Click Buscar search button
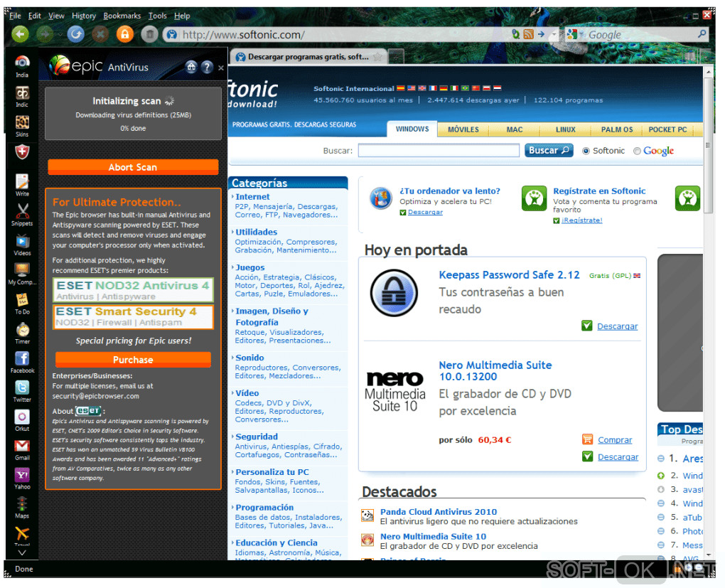Image resolution: width=725 pixels, height=588 pixels. [x=549, y=150]
